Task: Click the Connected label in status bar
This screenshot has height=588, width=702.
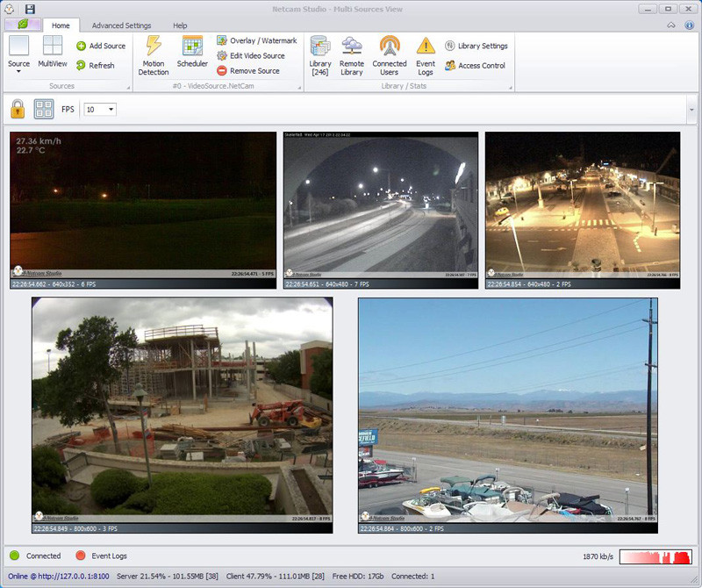Action: (43, 556)
